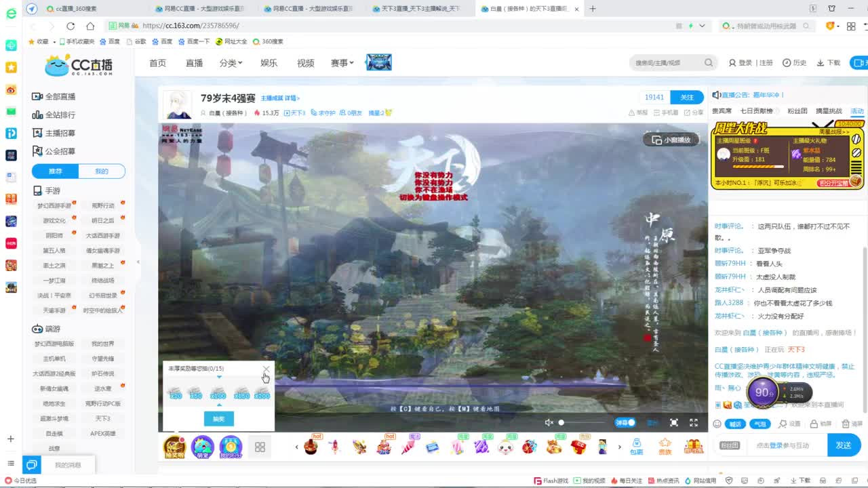Open the 贵族 noble star icon
This screenshot has height=488, width=868.
point(665,447)
